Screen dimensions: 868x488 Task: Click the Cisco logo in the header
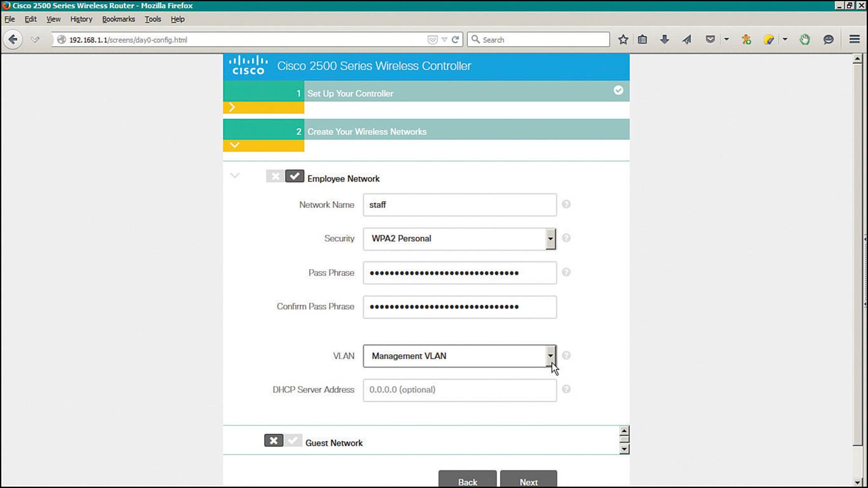(248, 66)
